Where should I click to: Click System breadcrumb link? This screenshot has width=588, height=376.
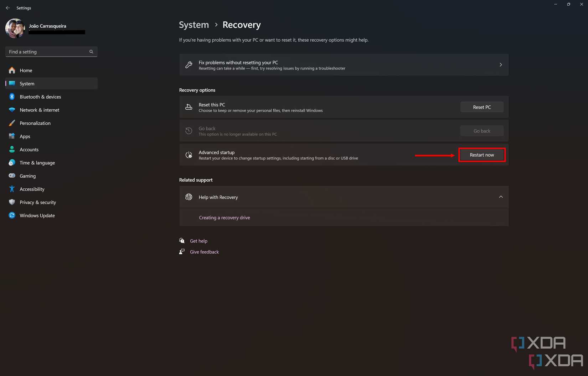(194, 25)
